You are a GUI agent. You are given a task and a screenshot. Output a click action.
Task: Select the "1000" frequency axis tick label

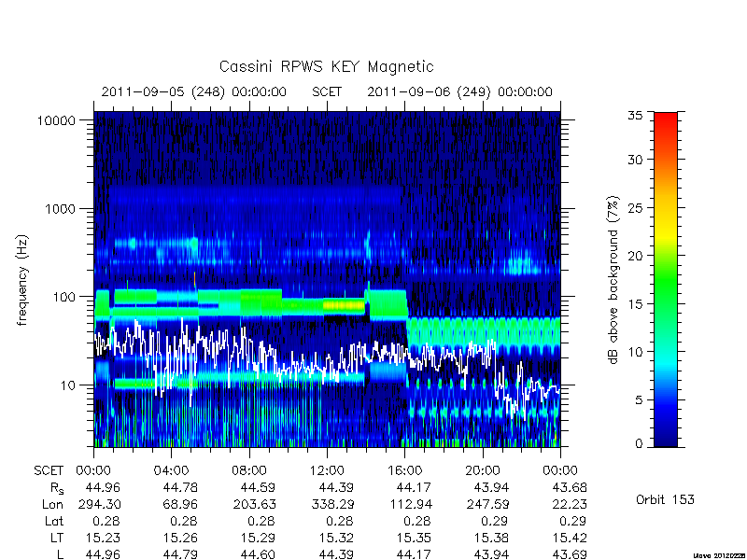61,208
